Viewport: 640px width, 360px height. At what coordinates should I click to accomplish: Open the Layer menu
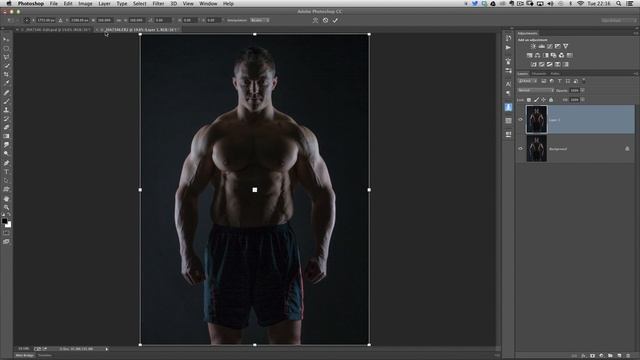coord(104,4)
